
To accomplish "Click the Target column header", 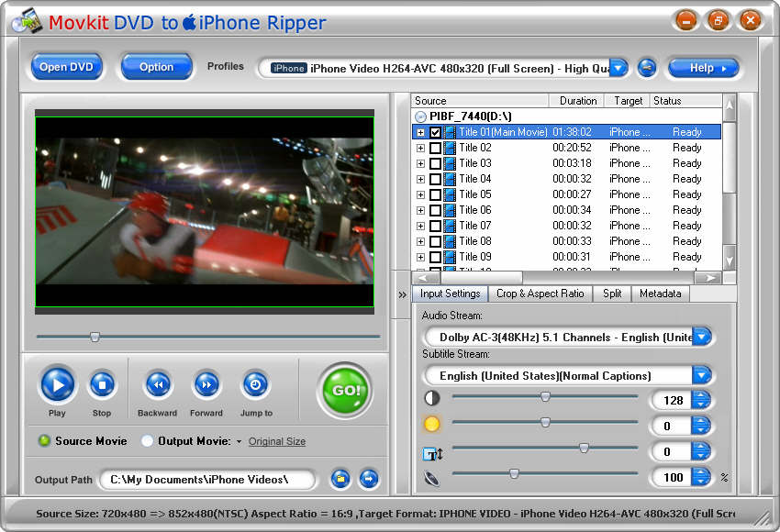I will click(x=628, y=100).
